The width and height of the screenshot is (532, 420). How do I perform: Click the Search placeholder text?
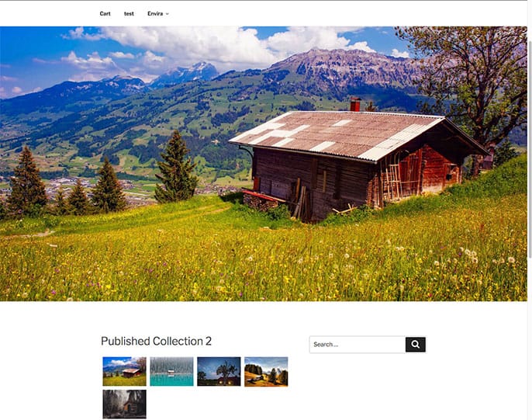click(x=326, y=345)
